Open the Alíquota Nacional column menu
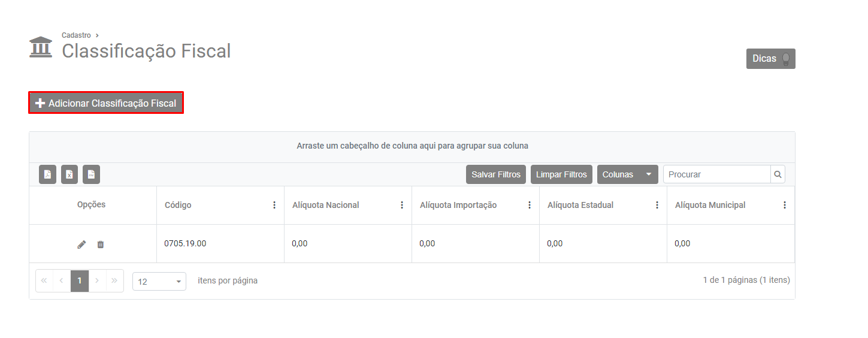 (402, 205)
